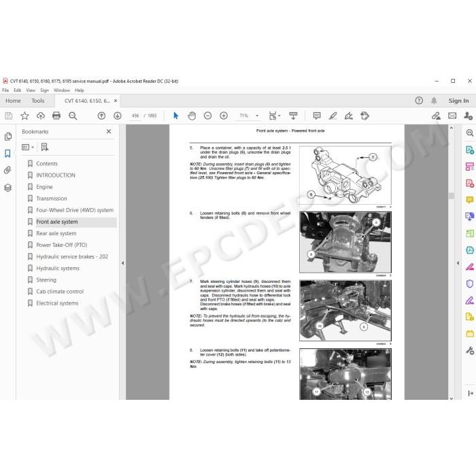Open the Find text magnifier
Image resolution: width=476 pixels, height=476 pixels.
tap(73, 116)
